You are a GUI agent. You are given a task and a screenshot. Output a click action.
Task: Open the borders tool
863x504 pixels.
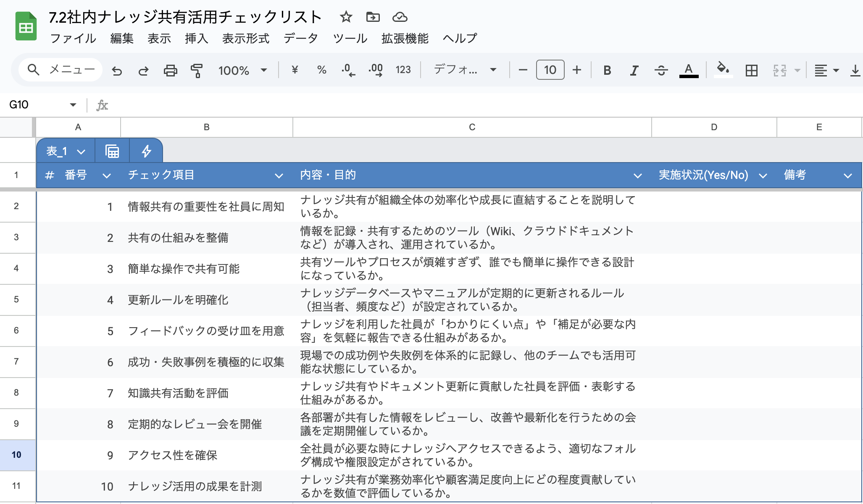(x=751, y=70)
